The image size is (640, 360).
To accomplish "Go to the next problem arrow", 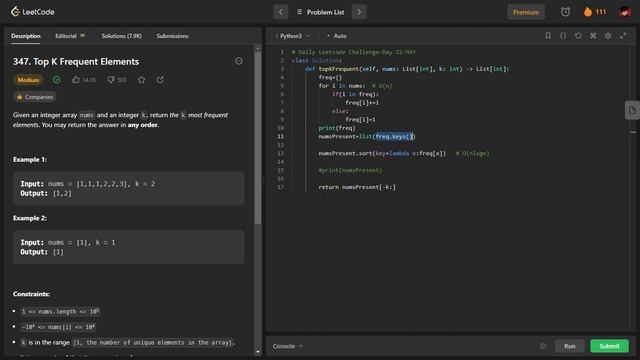I will coord(359,12).
